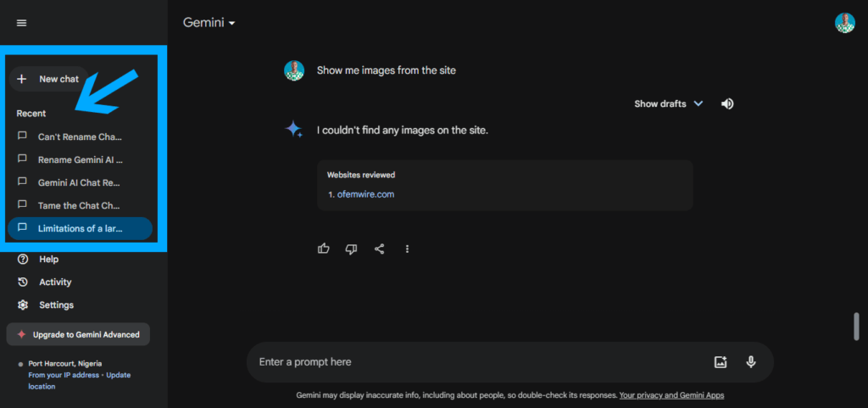This screenshot has width=868, height=408.
Task: Start voice input with microphone icon
Action: pyautogui.click(x=751, y=362)
